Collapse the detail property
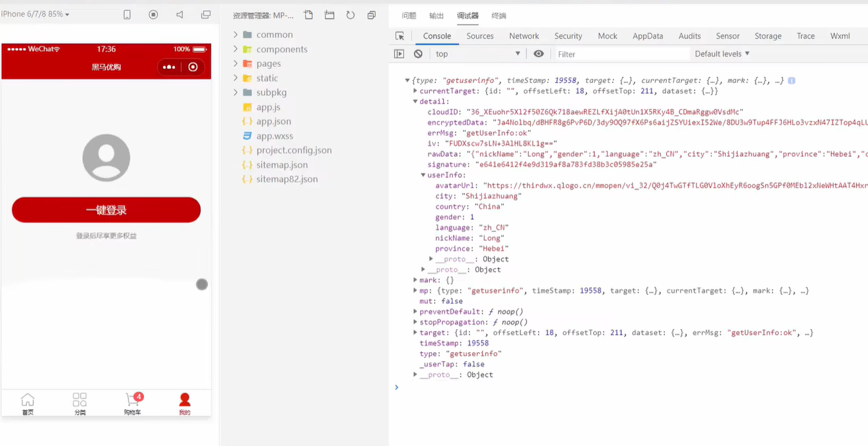 click(x=415, y=102)
